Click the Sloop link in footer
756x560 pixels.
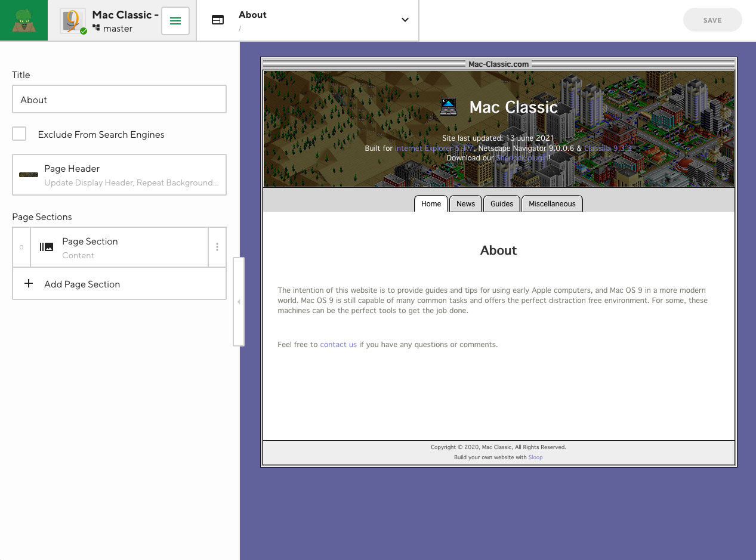535,457
